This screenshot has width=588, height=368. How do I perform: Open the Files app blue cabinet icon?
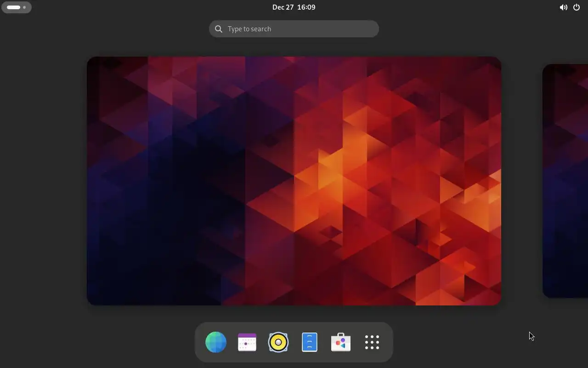coord(310,342)
